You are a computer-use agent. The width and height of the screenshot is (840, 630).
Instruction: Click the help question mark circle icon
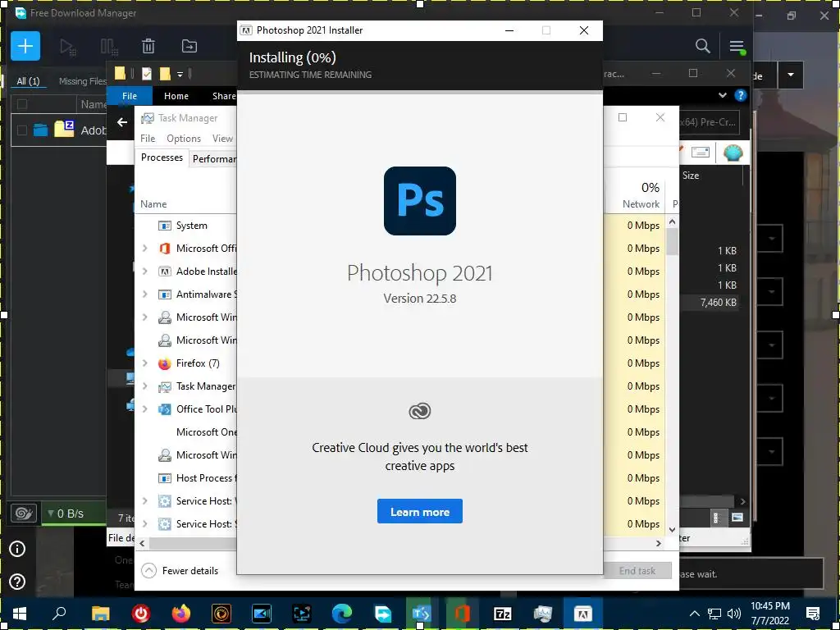pyautogui.click(x=17, y=582)
